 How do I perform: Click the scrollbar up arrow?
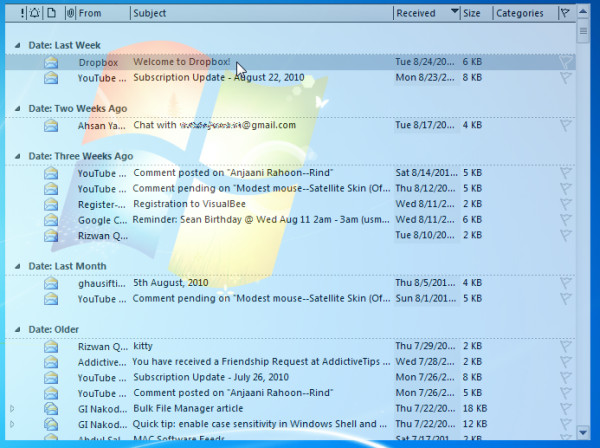pyautogui.click(x=583, y=12)
